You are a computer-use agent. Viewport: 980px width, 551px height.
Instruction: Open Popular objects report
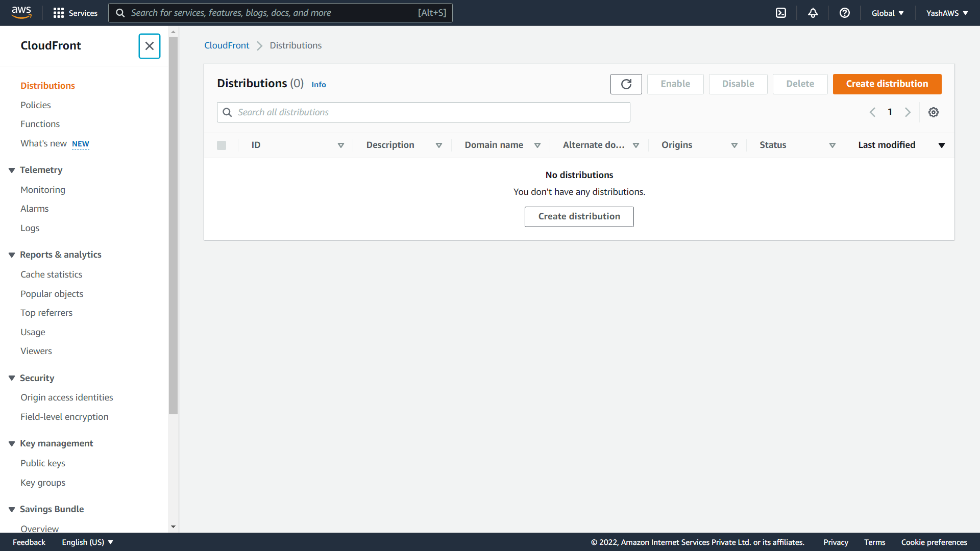point(52,294)
